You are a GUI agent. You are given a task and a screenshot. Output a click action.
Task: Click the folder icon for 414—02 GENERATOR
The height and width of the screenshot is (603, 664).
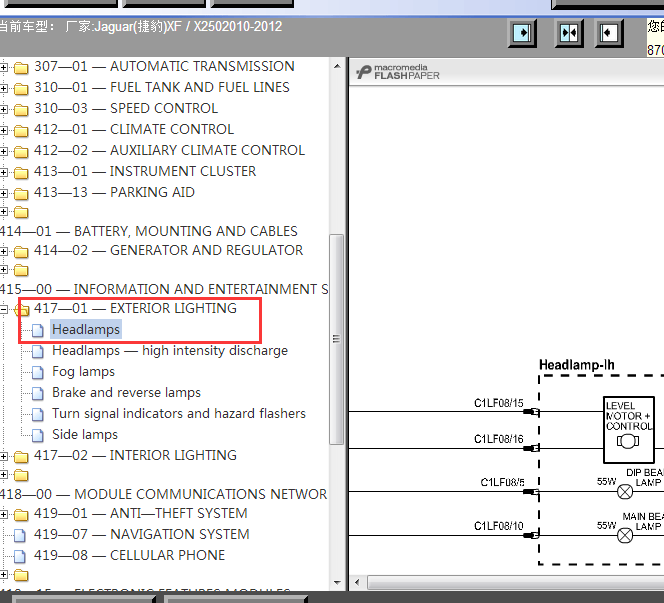21,252
